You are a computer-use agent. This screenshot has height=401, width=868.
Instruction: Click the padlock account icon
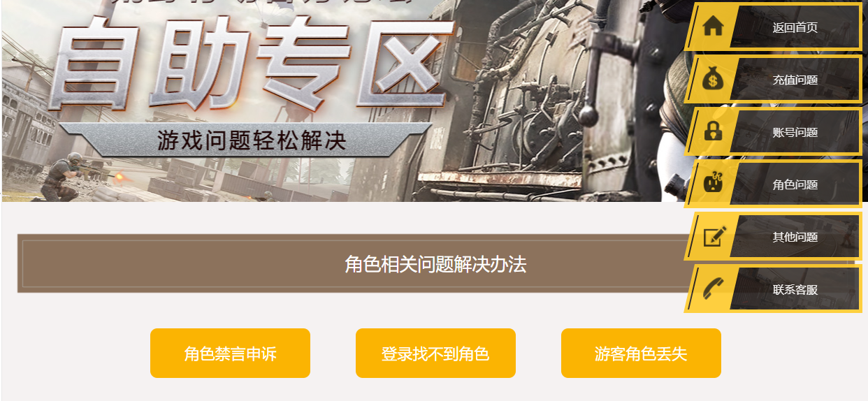pos(713,131)
